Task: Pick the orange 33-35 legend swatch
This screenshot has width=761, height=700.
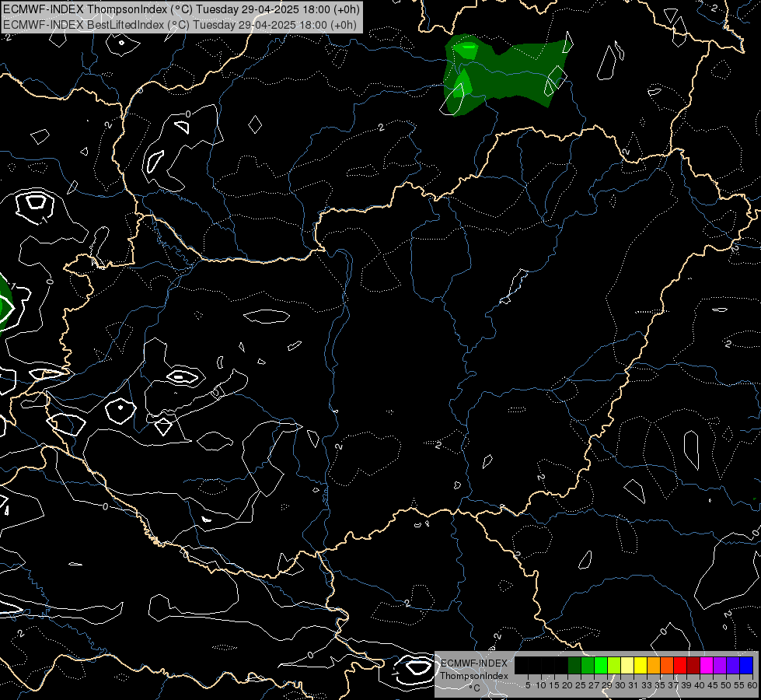Action: coord(654,666)
